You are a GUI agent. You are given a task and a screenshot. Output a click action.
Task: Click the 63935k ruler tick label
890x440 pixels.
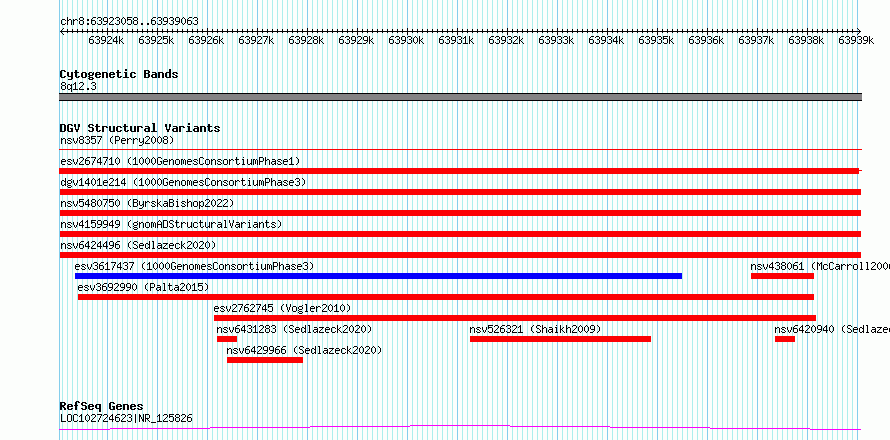(655, 40)
